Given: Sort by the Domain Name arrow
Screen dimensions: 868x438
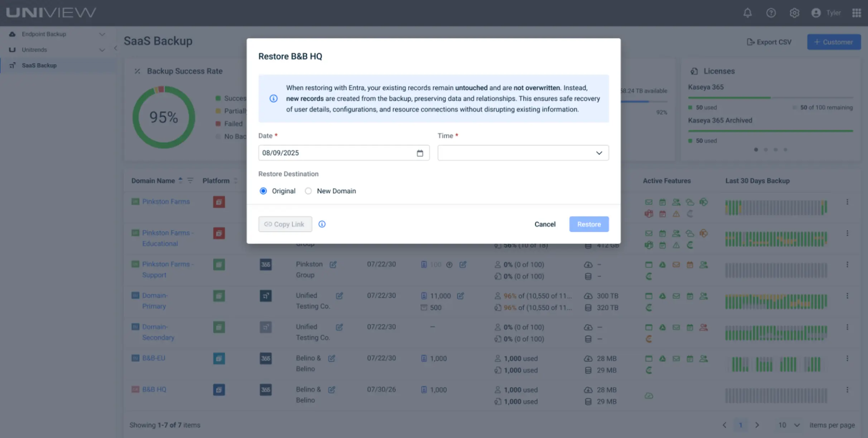Looking at the screenshot, I should 180,180.
